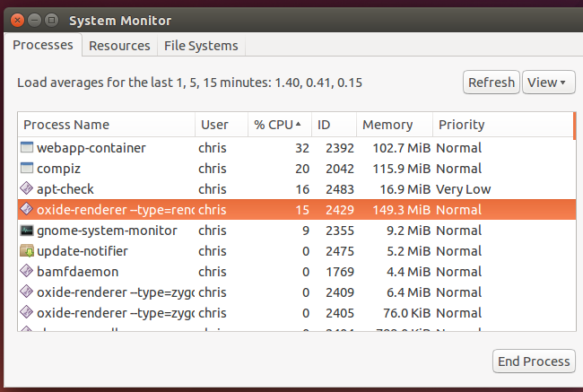583x392 pixels.
Task: Sort processes by the Memory column
Action: point(393,125)
